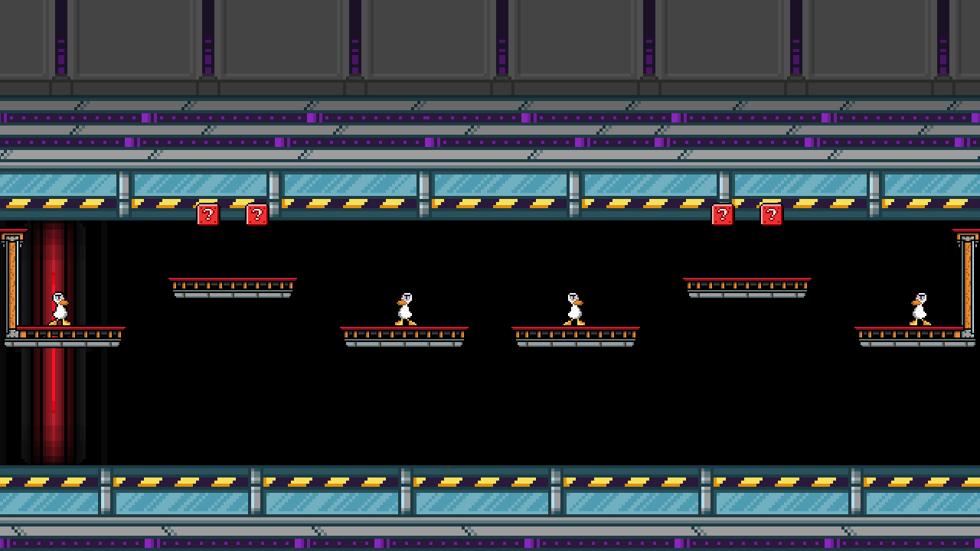The image size is (980, 551).
Task: Click the orange pillar on the right wall
Action: (x=968, y=283)
